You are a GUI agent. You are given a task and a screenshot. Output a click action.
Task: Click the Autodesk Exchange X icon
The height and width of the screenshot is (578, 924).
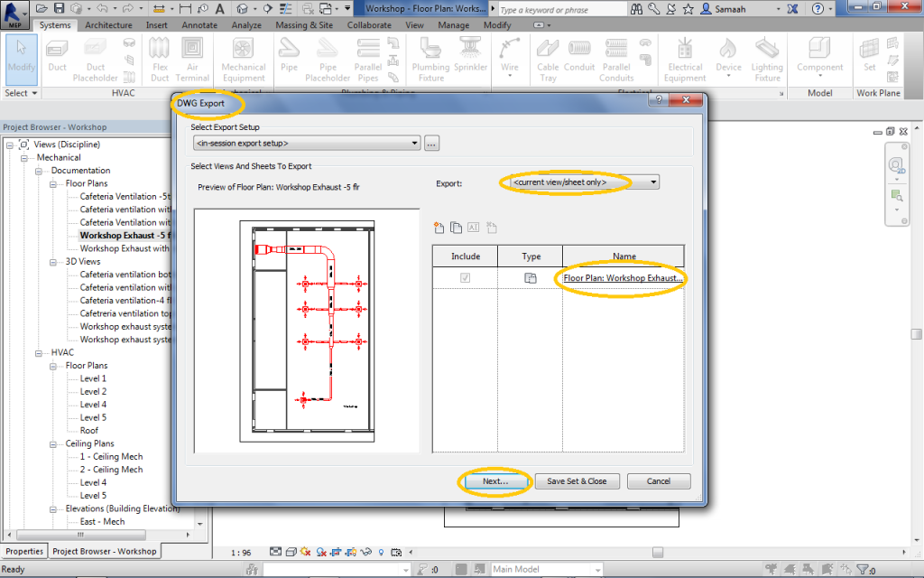coord(792,9)
